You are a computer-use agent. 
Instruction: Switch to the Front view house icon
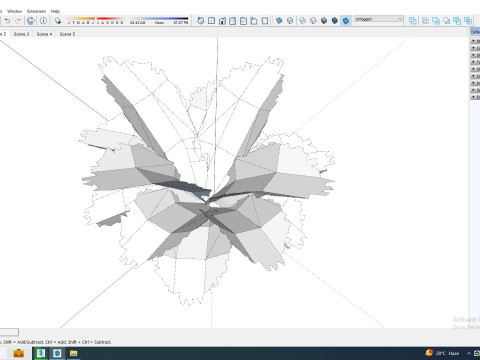(x=222, y=21)
